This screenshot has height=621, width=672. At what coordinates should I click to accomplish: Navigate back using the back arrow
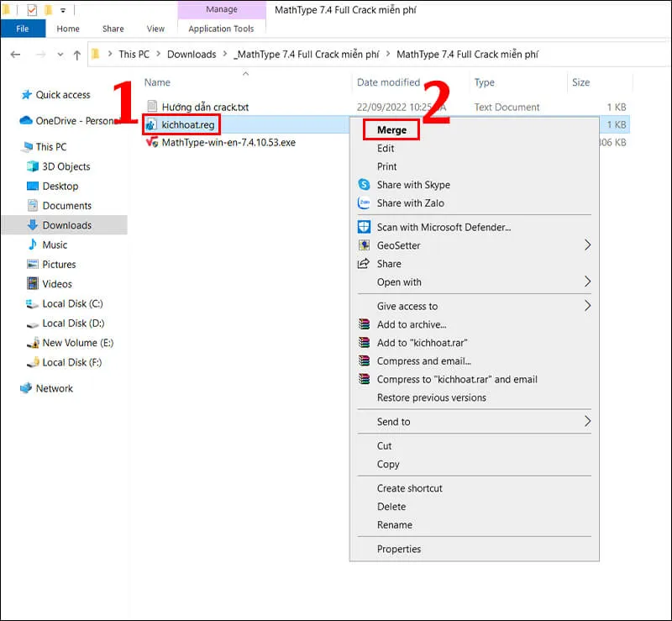15,53
